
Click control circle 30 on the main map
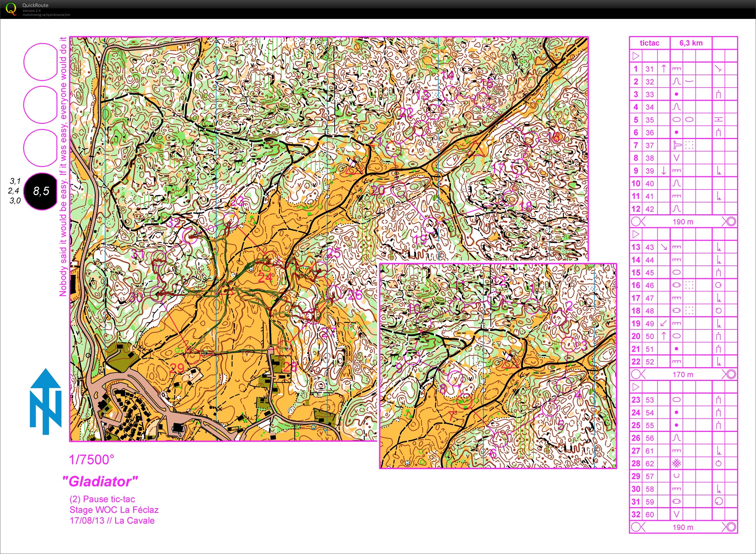tap(157, 294)
